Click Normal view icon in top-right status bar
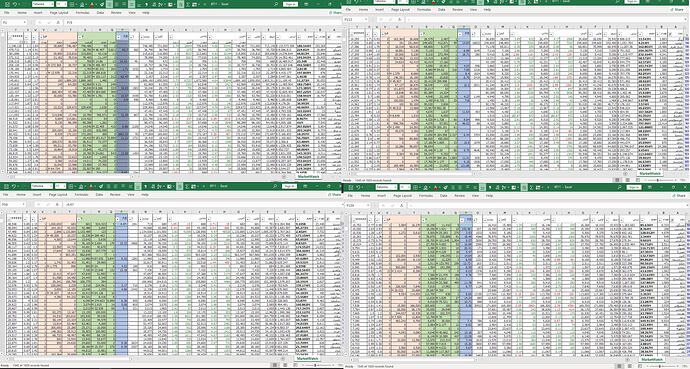This screenshot has height=369, width=690. coord(617,180)
